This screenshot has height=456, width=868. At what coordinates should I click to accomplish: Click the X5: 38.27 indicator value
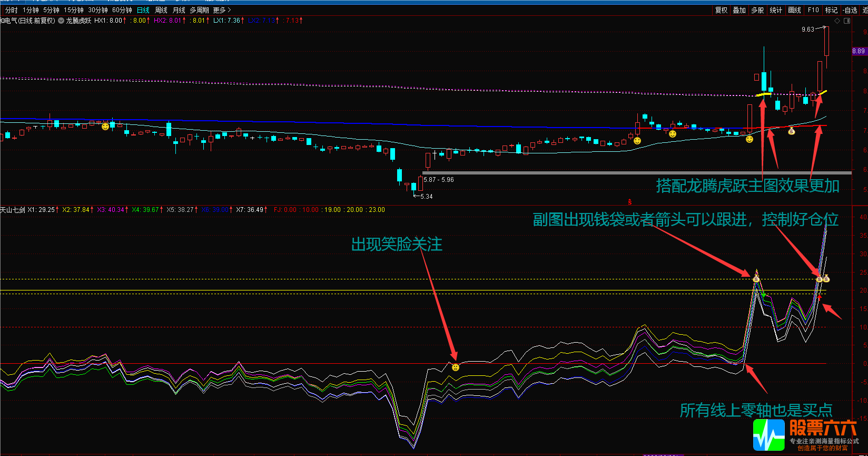pyautogui.click(x=182, y=210)
